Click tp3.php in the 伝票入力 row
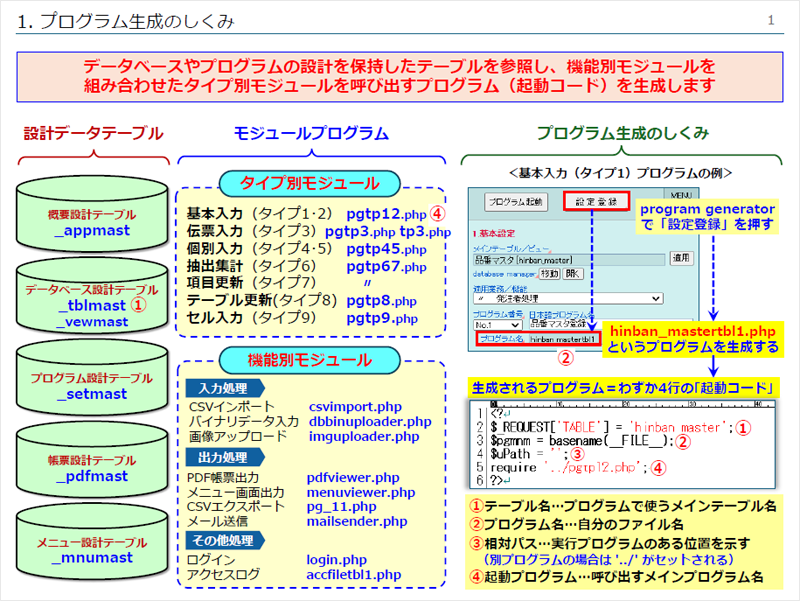 425,231
